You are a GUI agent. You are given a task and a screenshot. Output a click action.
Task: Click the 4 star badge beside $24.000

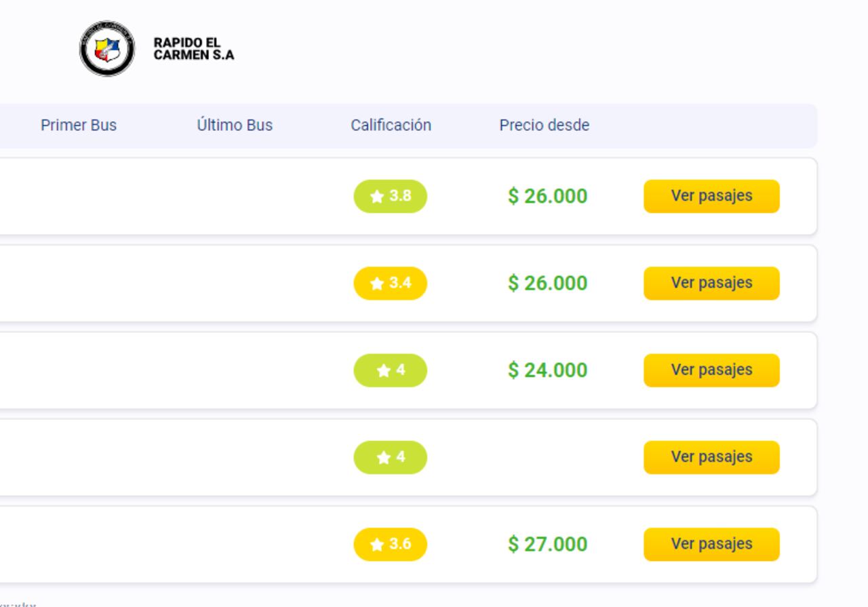coord(390,370)
